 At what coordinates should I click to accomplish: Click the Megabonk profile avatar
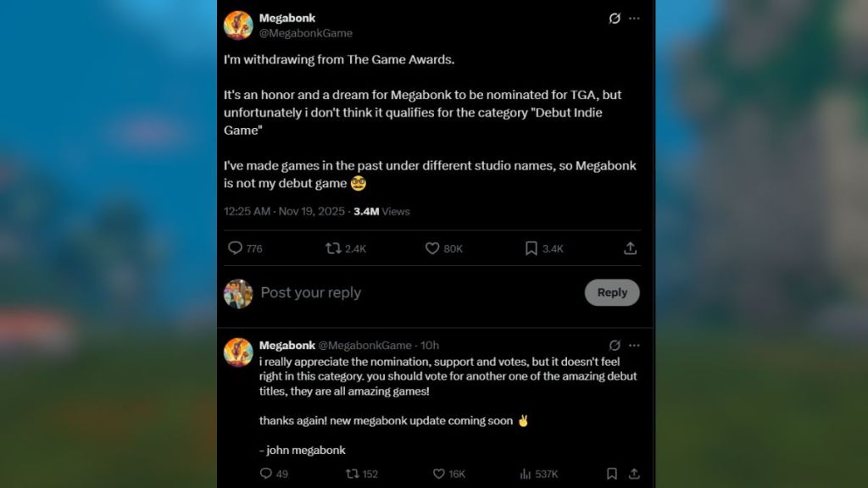(238, 25)
